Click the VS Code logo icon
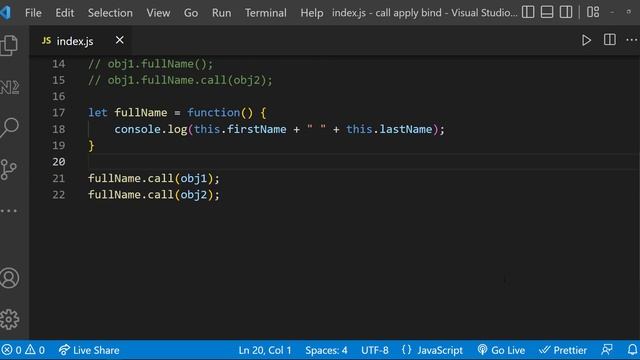Screen dimensions: 640x360 [x=6, y=12]
